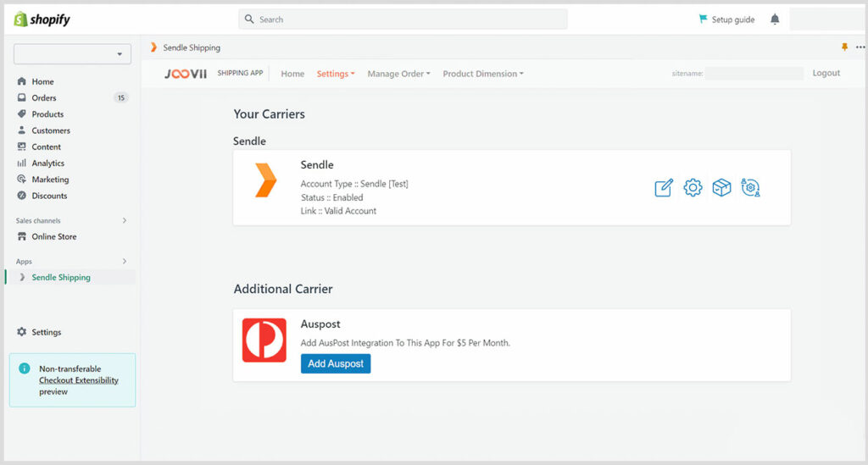The height and width of the screenshot is (465, 868).
Task: Open the Manage Order dropdown
Action: 398,74
